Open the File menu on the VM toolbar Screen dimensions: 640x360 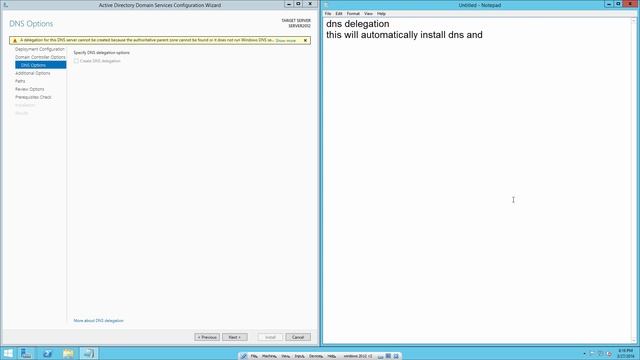pyautogui.click(x=254, y=356)
